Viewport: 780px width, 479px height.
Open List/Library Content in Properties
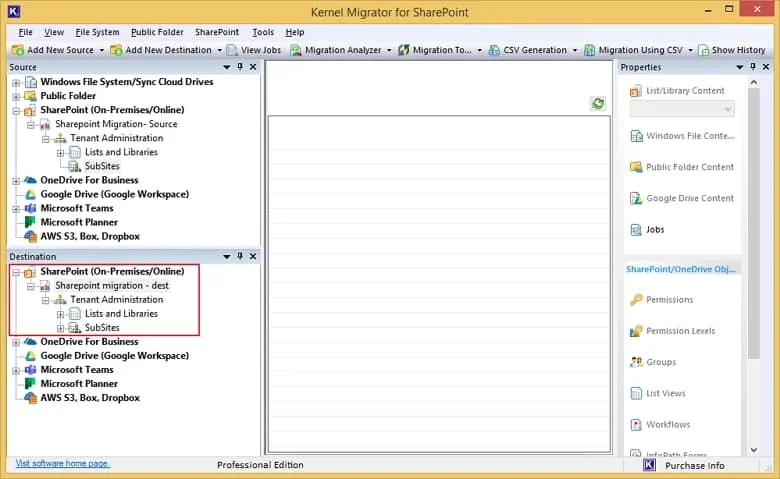coord(678,91)
